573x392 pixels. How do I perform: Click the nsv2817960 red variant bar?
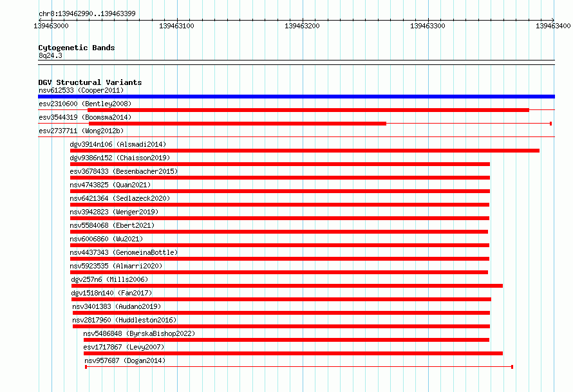pos(281,326)
